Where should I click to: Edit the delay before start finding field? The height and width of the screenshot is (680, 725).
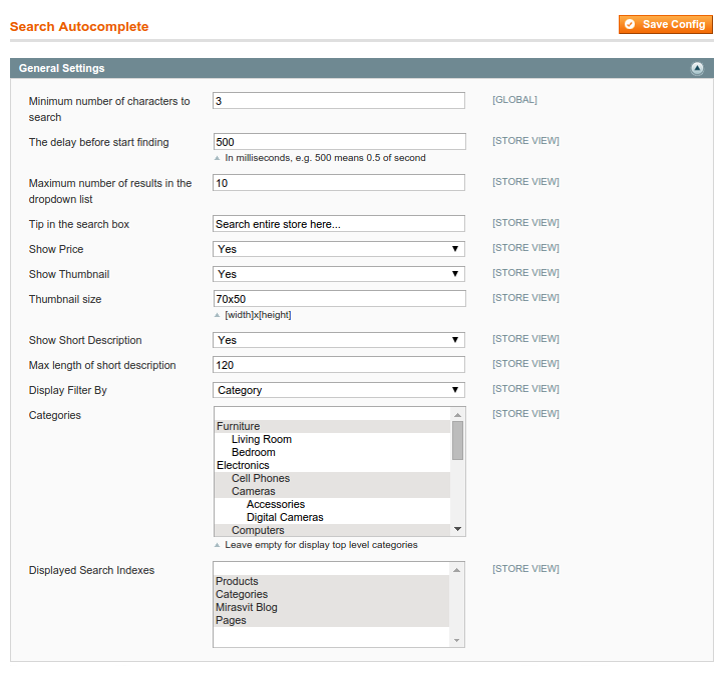339,142
